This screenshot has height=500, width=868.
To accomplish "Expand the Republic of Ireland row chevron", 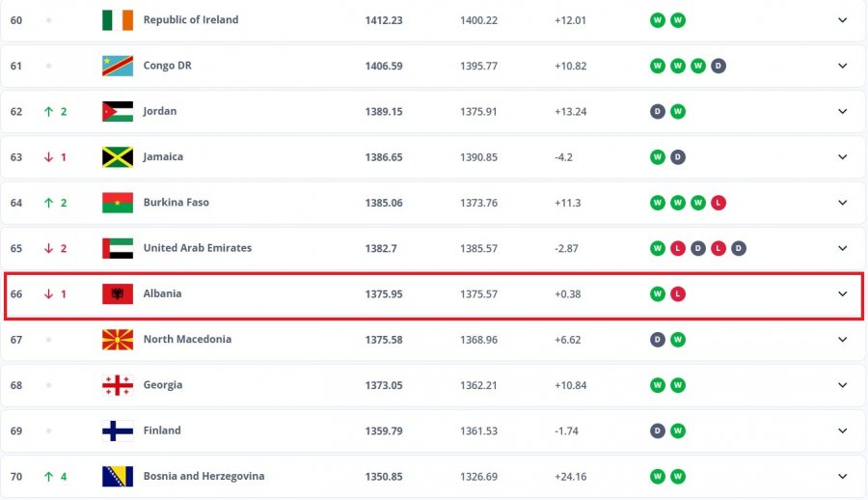I will click(x=843, y=20).
